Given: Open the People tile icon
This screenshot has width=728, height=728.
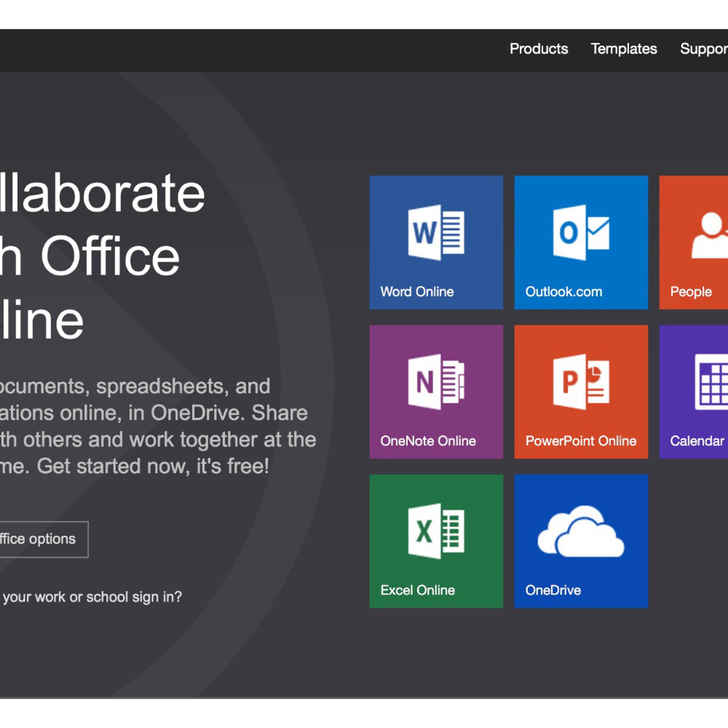Looking at the screenshot, I should point(710,235).
